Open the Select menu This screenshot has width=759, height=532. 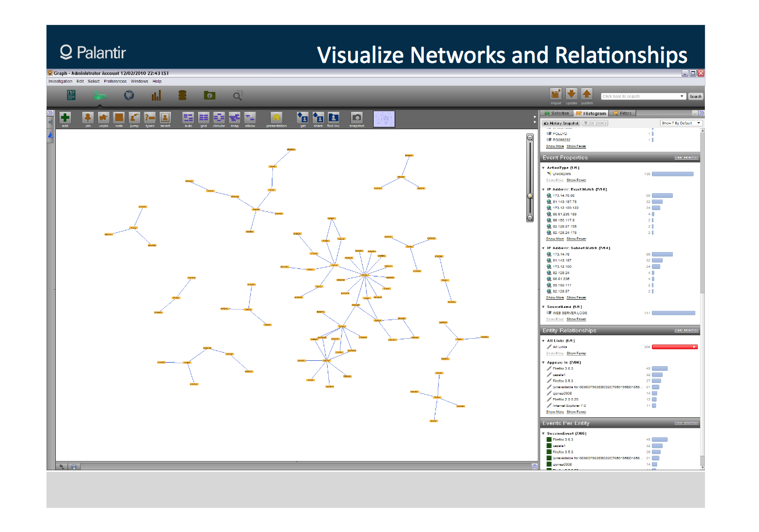[x=94, y=81]
